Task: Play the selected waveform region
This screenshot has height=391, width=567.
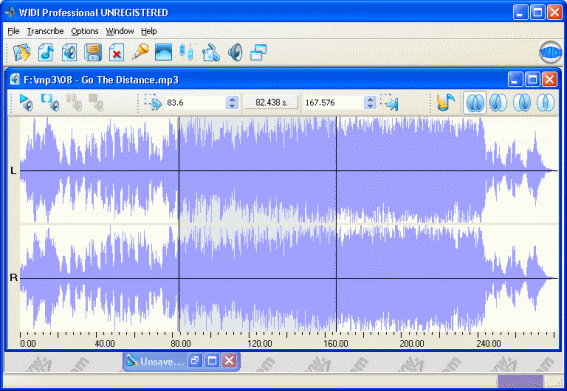Action: (50, 102)
